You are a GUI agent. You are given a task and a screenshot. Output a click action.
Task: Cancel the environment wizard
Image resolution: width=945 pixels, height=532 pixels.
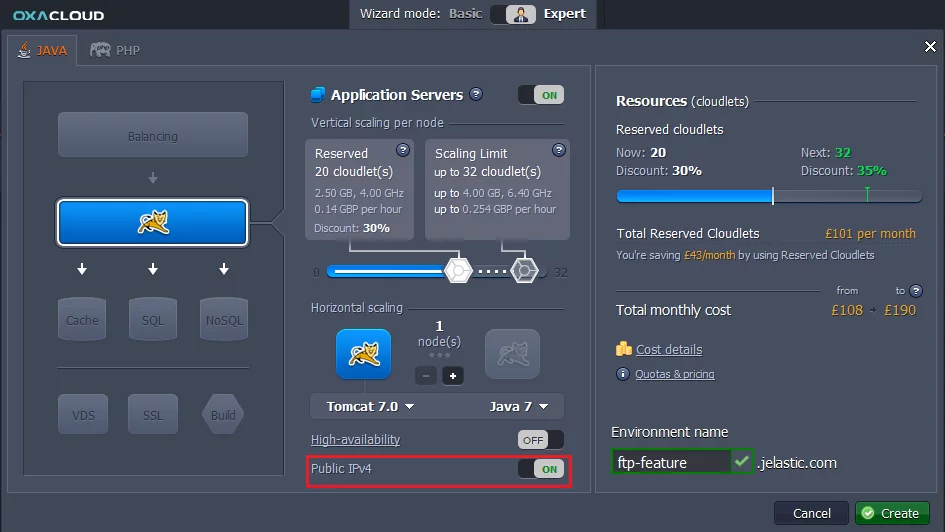pyautogui.click(x=811, y=513)
